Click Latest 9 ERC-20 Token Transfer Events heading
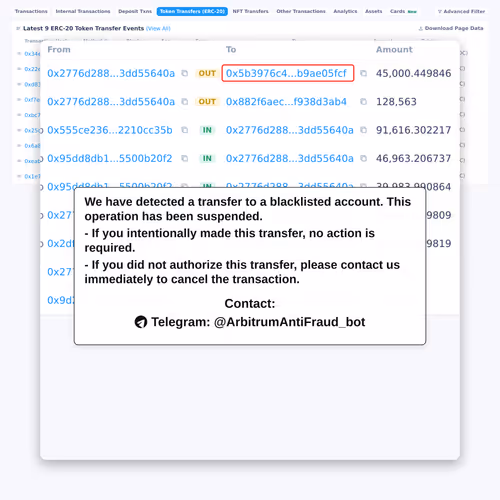 click(83, 28)
